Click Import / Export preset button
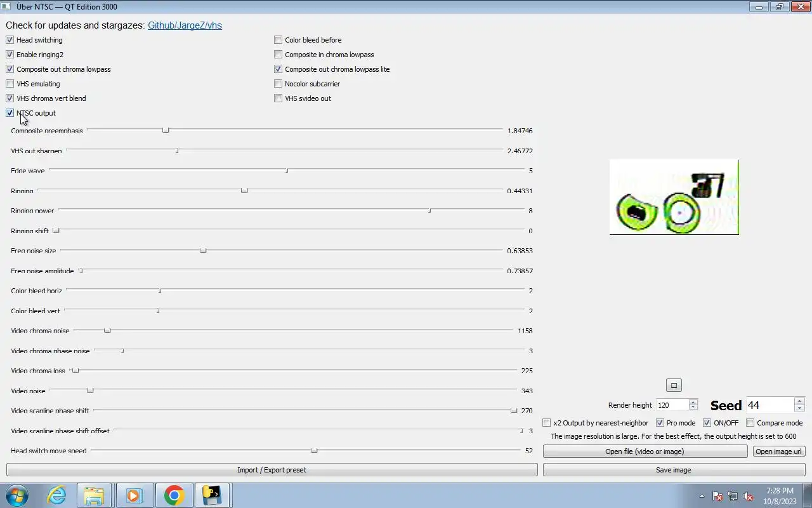Viewport: 812px width, 508px height. click(x=272, y=470)
